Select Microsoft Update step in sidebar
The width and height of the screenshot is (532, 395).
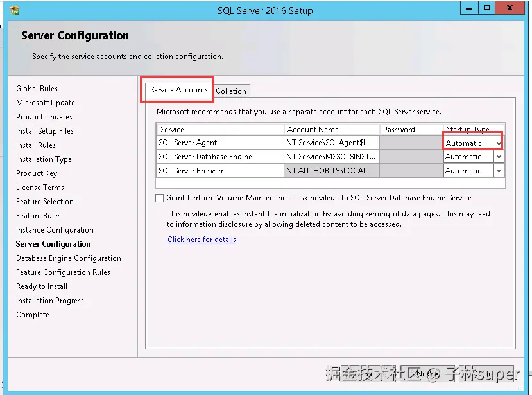point(45,103)
